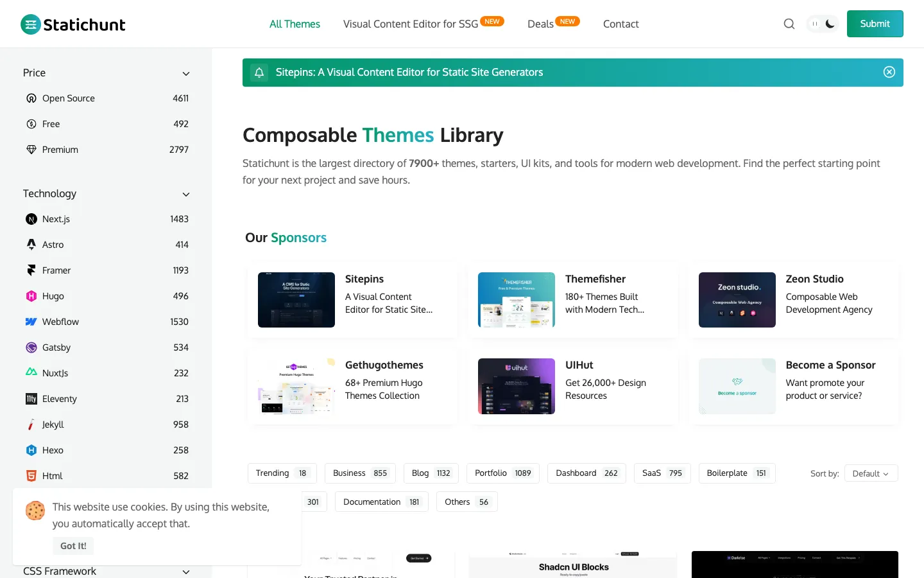The image size is (924, 578).
Task: Accept cookies with Got It!
Action: (x=73, y=546)
